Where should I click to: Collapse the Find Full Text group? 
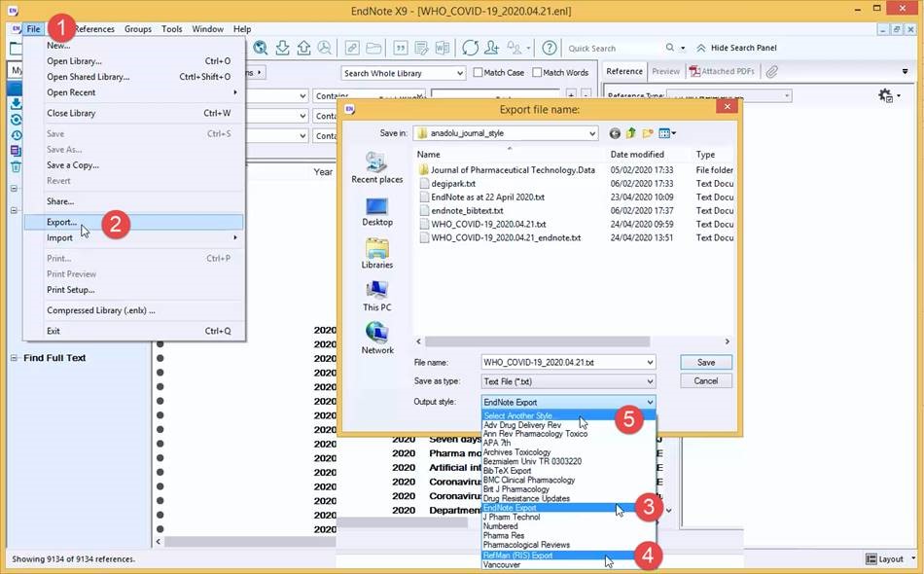click(15, 358)
